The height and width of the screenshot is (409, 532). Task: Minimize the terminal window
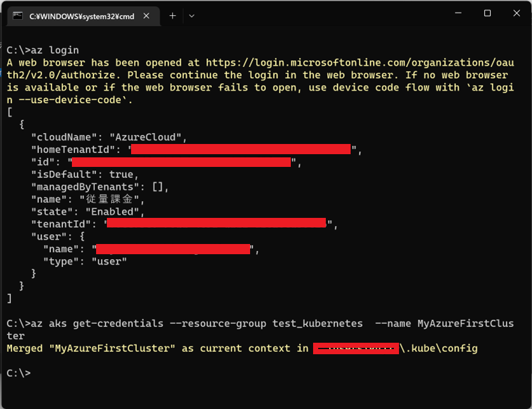pyautogui.click(x=458, y=13)
